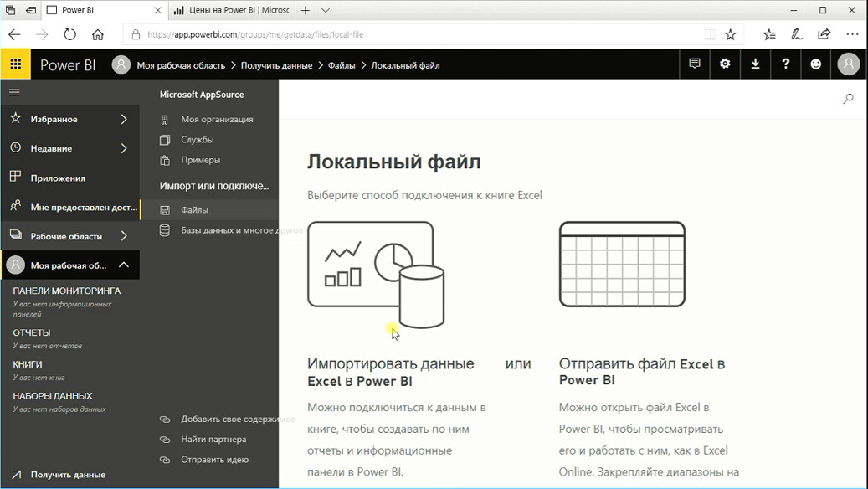Open a new browser tab
The image size is (868, 489).
pos(305,10)
